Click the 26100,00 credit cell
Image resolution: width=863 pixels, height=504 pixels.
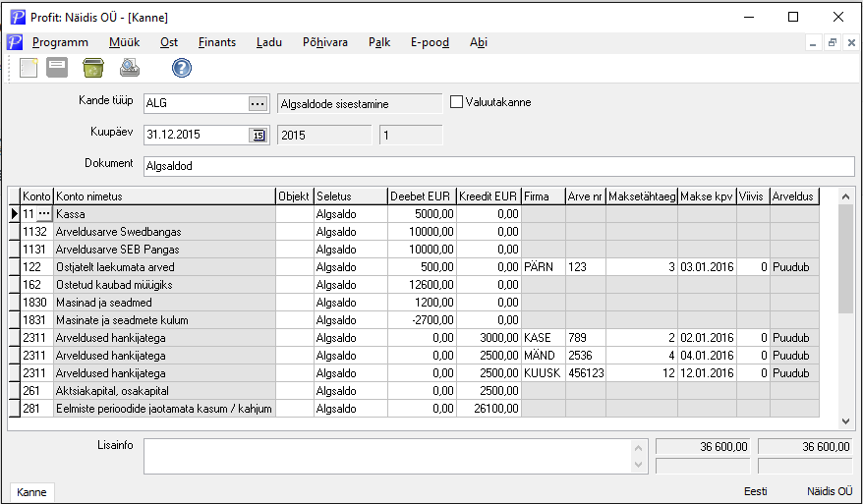(x=489, y=409)
